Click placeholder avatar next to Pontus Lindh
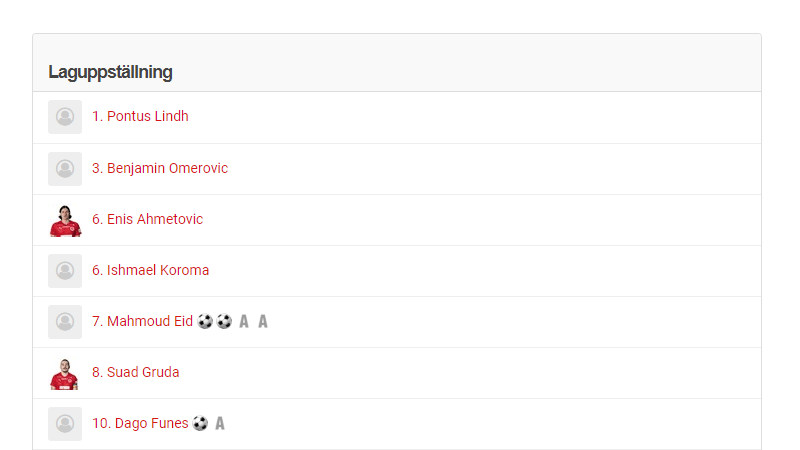The width and height of the screenshot is (800, 450). 65,117
